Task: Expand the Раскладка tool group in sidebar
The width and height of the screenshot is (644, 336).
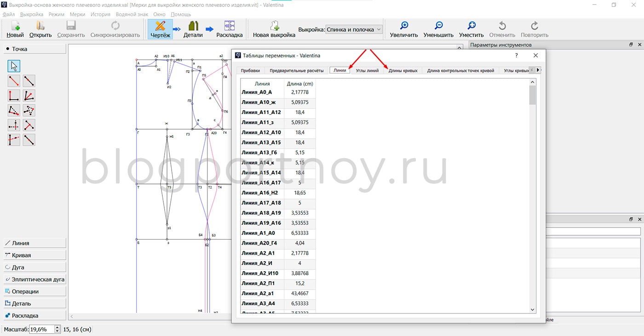Action: tap(35, 316)
